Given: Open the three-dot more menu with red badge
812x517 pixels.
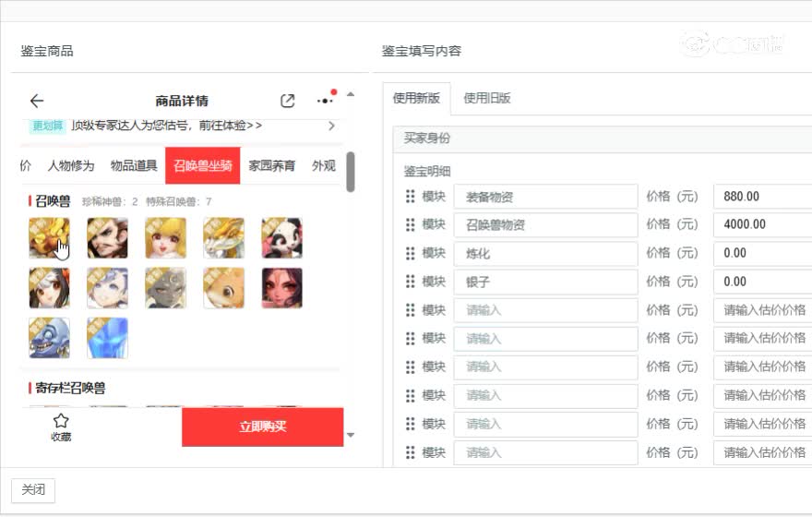Looking at the screenshot, I should click(326, 99).
